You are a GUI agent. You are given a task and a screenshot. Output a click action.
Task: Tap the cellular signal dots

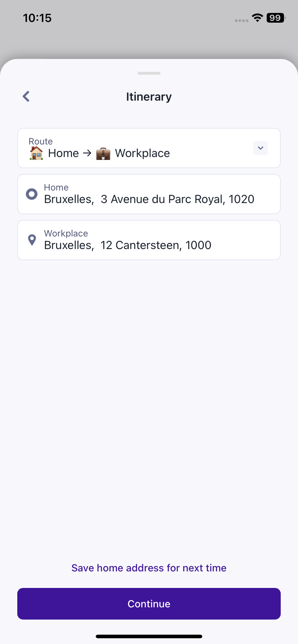(241, 20)
